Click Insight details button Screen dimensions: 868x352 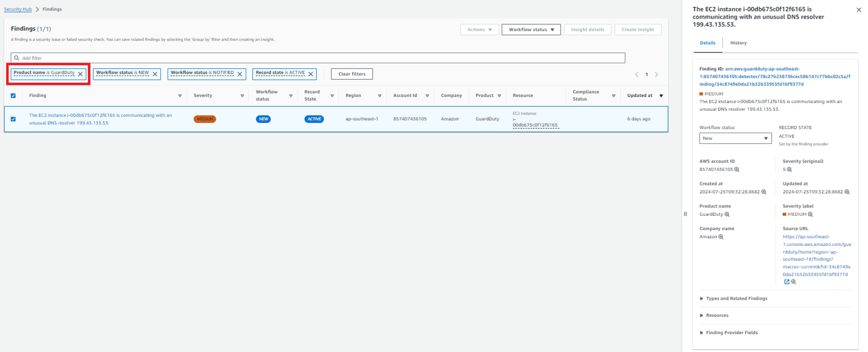click(x=588, y=29)
